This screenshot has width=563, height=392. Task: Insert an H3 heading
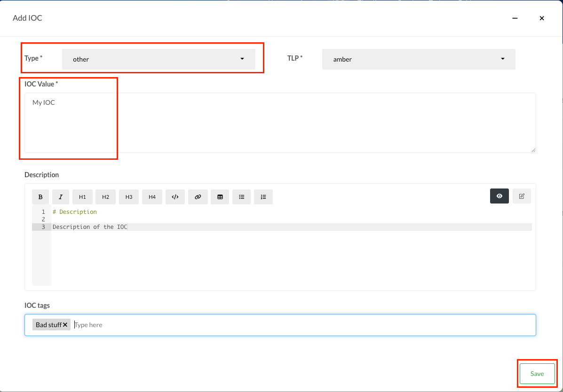pyautogui.click(x=128, y=196)
